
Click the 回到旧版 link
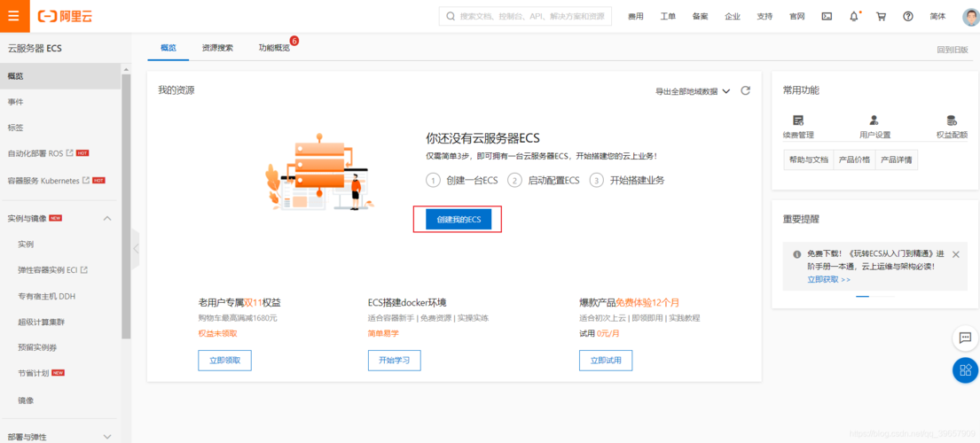pyautogui.click(x=953, y=50)
